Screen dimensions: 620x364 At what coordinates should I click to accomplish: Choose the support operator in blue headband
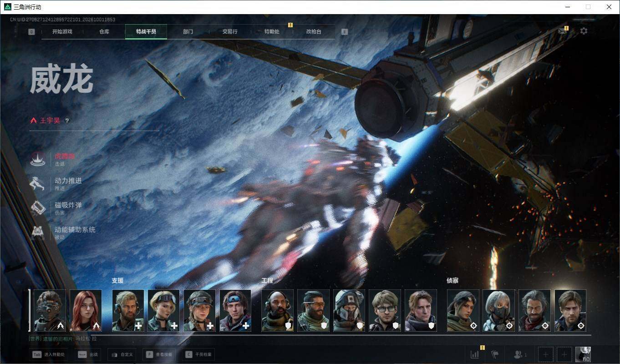[x=235, y=310]
